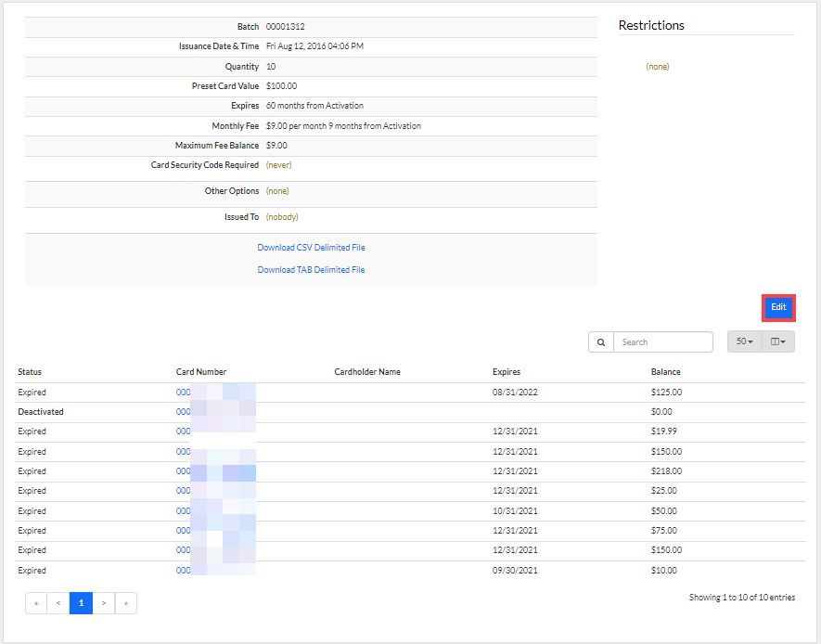The image size is (821, 644).
Task: Sort table by Cardholder Name column
Action: tap(367, 372)
